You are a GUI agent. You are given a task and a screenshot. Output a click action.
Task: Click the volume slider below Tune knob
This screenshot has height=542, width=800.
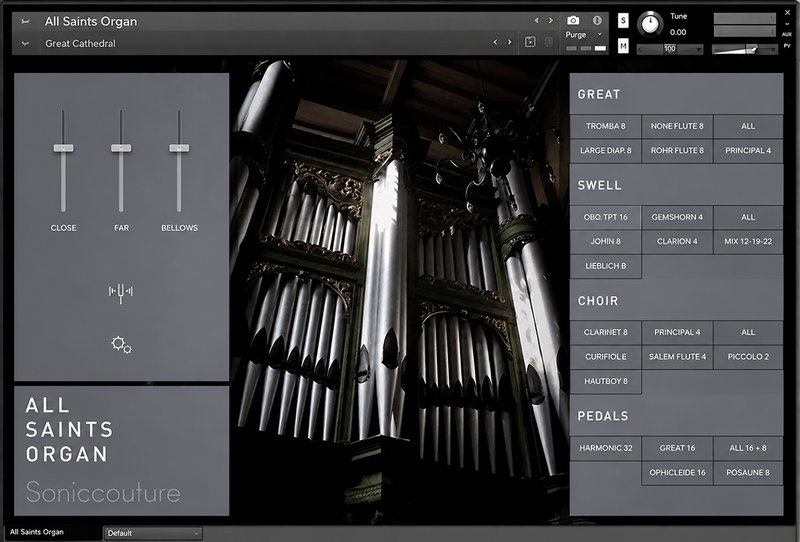coord(670,49)
